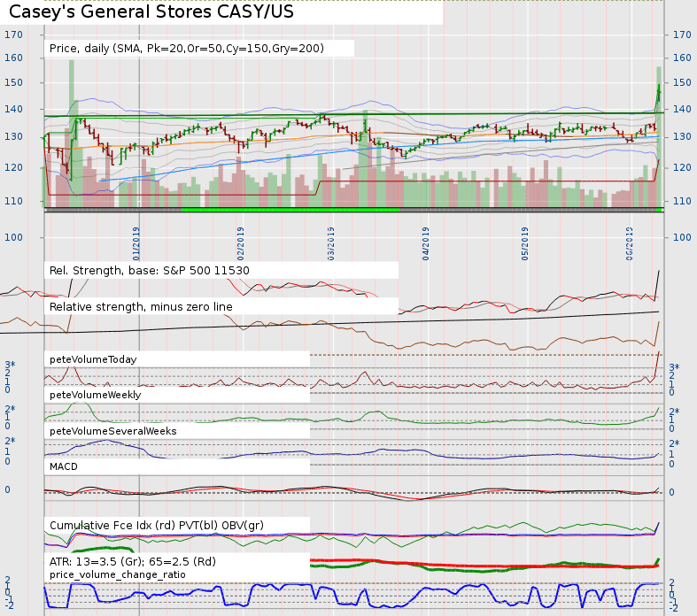The image size is (697, 616).
Task: Select the Price, daily SMA legend label
Action: (x=187, y=48)
